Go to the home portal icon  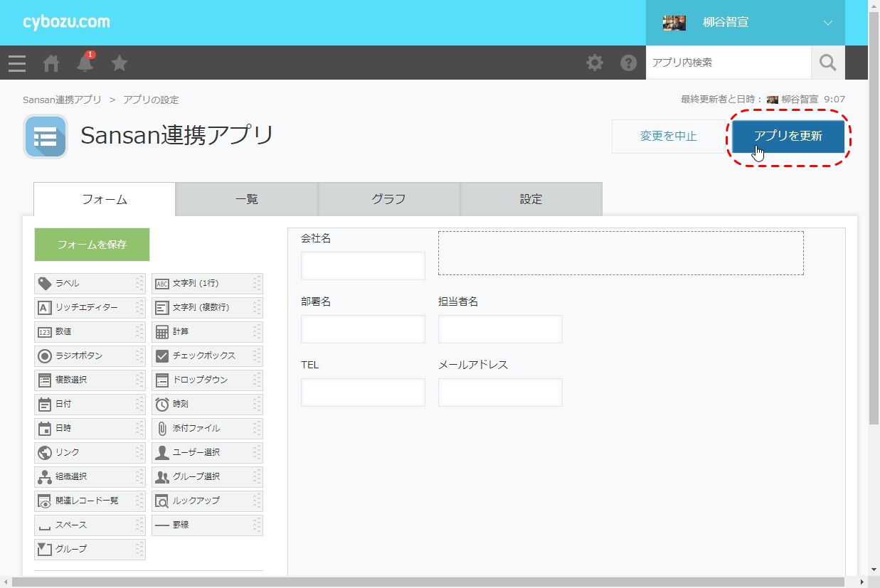pos(51,63)
